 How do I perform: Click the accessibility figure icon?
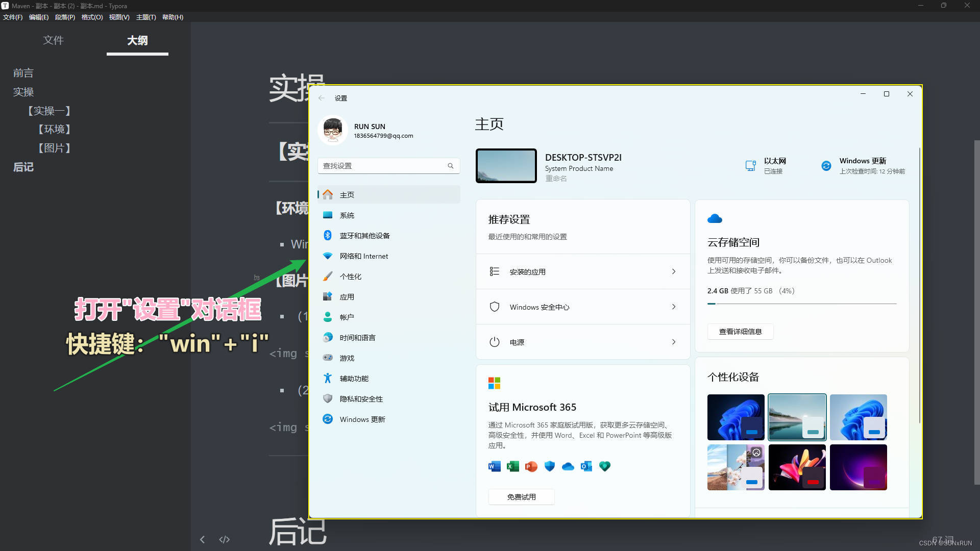point(328,378)
